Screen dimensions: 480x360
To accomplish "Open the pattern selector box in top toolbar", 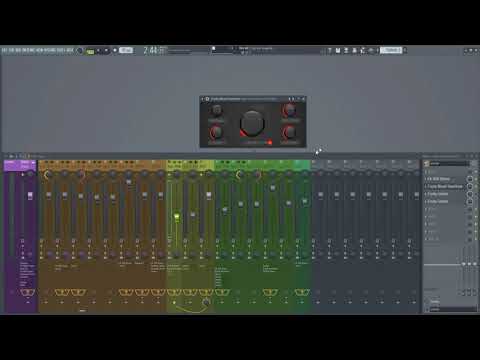I will [391, 50].
